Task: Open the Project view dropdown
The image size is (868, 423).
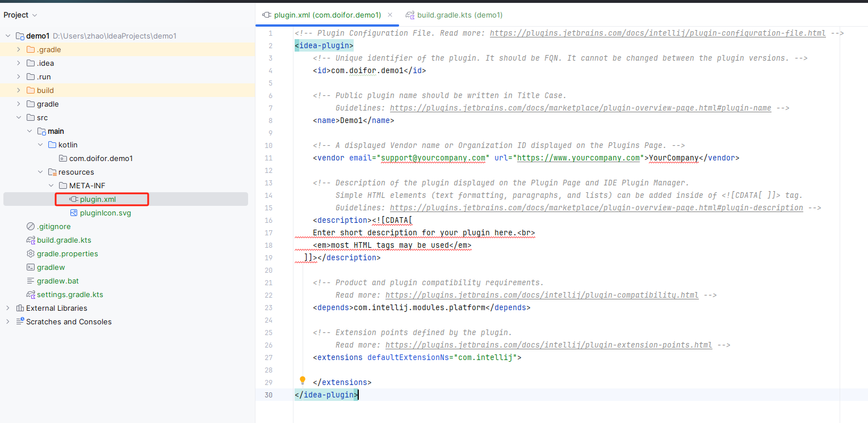Action: click(21, 15)
